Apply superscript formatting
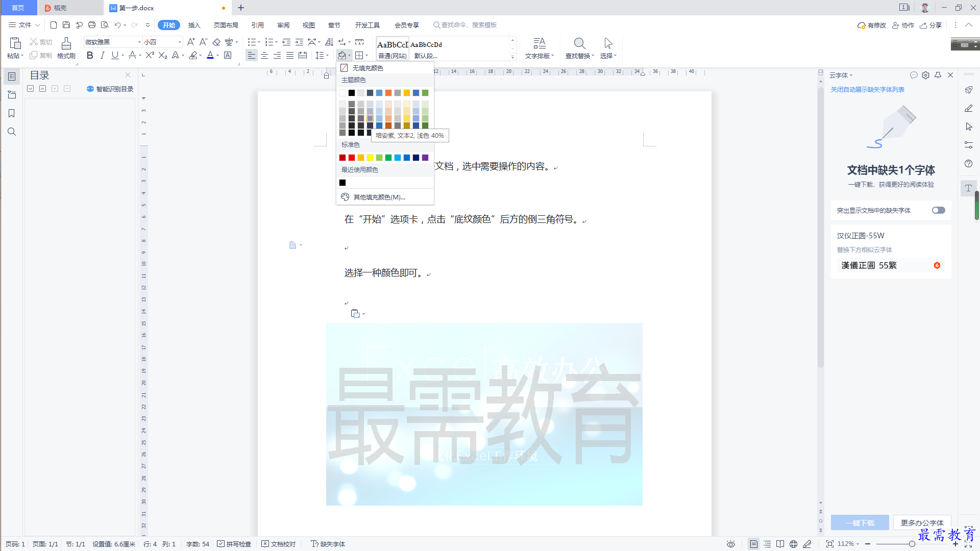Viewport: 980px width, 551px height. [x=150, y=56]
